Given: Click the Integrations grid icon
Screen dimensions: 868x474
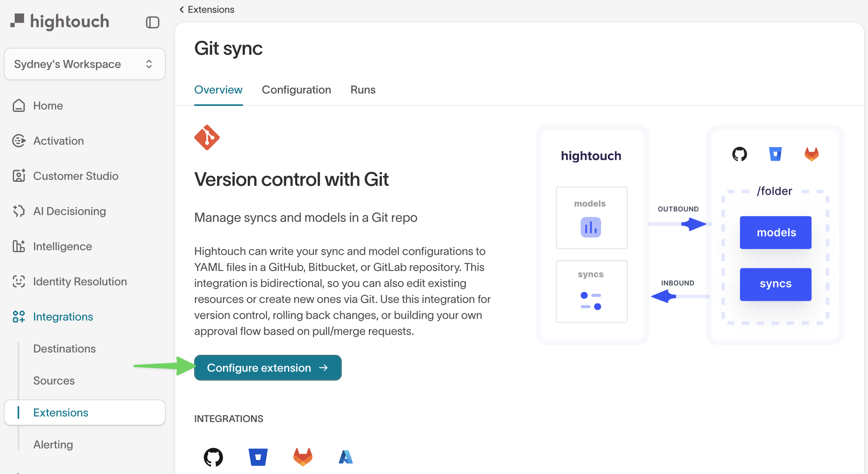Looking at the screenshot, I should [x=19, y=317].
